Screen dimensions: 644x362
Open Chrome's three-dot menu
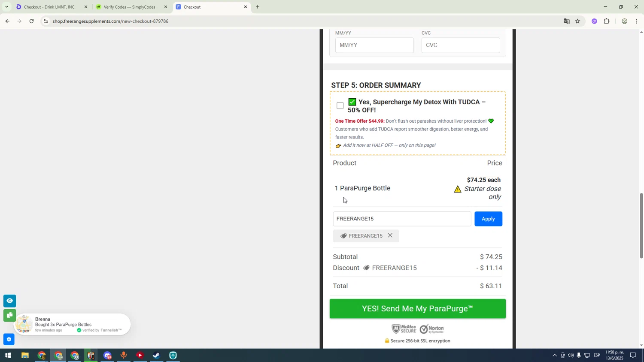pos(637,21)
